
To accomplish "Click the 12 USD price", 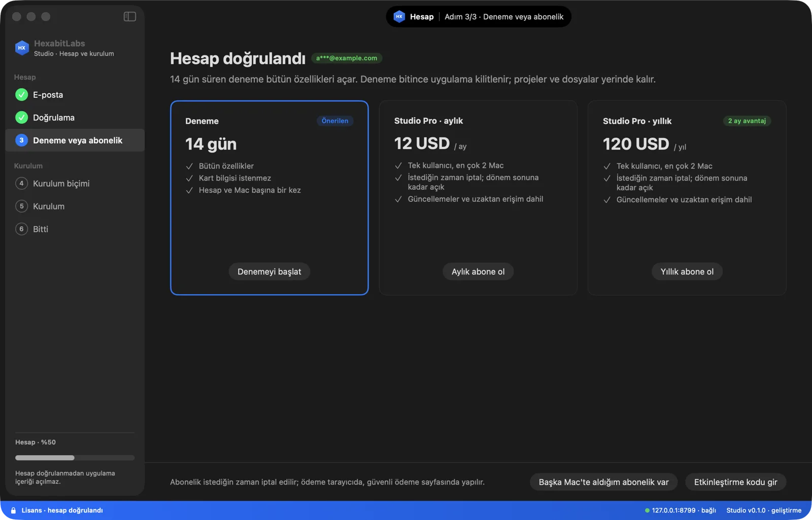I will [422, 144].
